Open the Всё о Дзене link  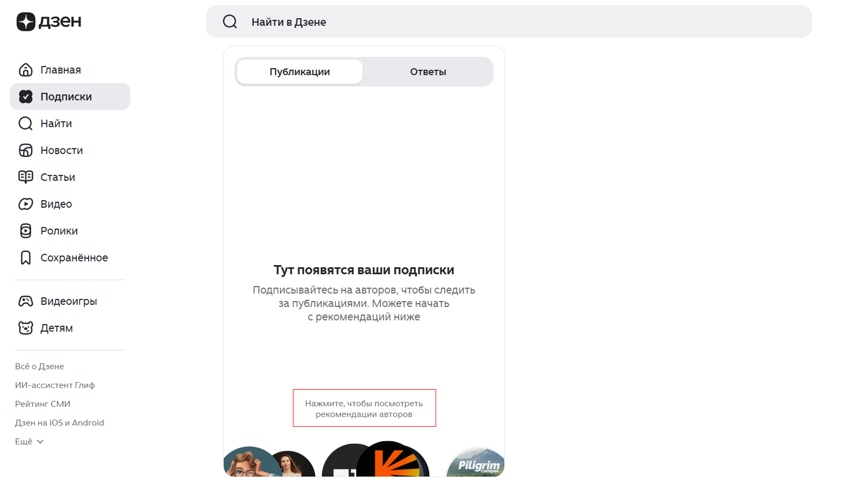click(40, 366)
